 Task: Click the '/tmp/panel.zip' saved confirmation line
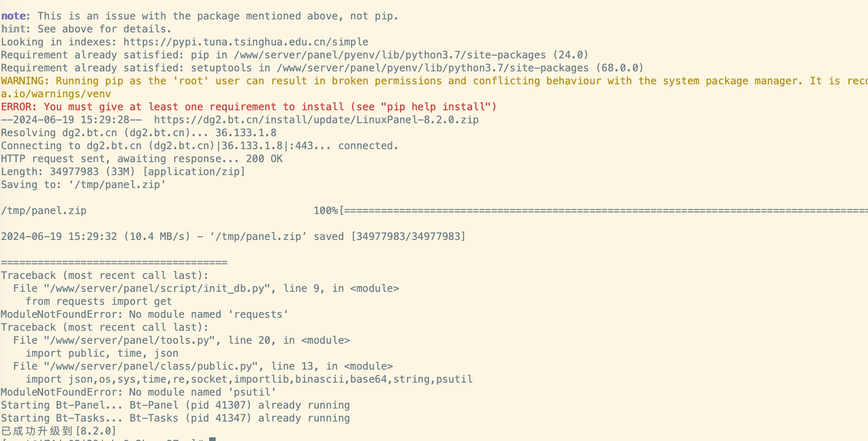[233, 237]
